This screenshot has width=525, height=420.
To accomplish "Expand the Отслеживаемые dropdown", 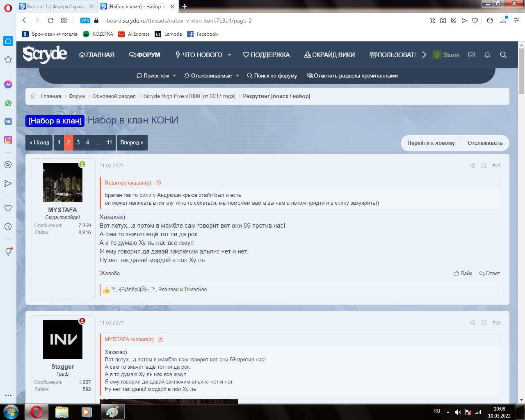I will coord(237,76).
